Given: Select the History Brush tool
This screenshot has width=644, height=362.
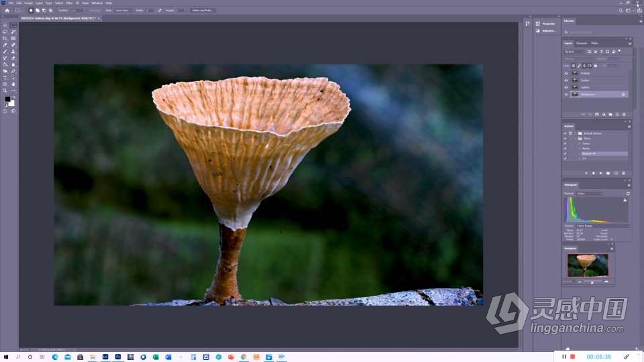Looking at the screenshot, I should tap(5, 58).
